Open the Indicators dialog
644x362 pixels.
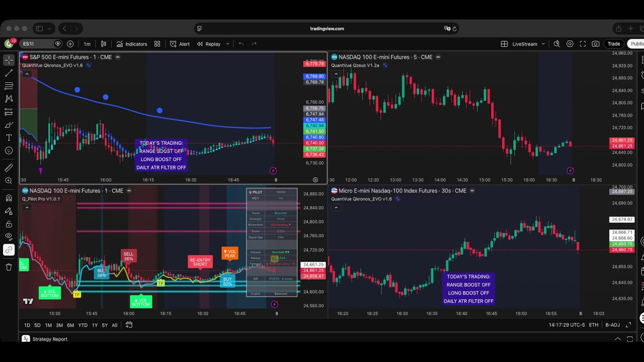(x=131, y=44)
